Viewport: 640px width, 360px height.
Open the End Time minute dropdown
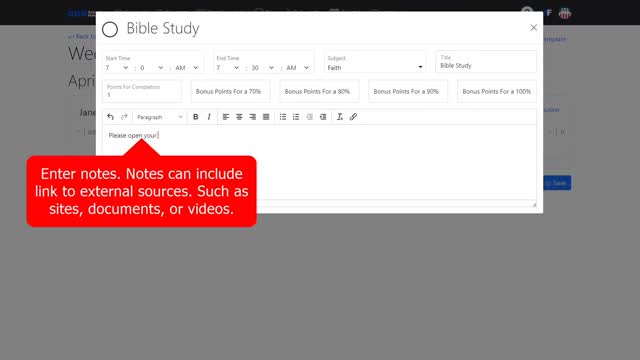263,68
